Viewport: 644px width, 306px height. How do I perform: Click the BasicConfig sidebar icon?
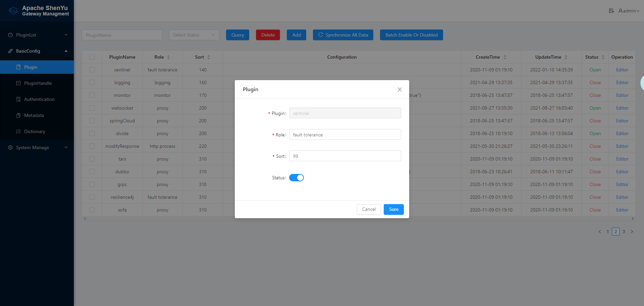coord(10,51)
